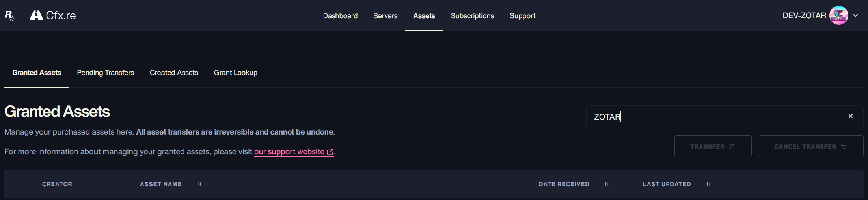Sort by Date Received arrows icon
The width and height of the screenshot is (868, 200).
607,184
